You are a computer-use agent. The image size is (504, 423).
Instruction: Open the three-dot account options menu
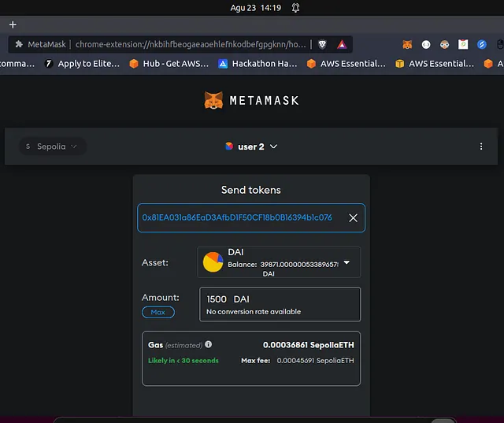pyautogui.click(x=481, y=147)
